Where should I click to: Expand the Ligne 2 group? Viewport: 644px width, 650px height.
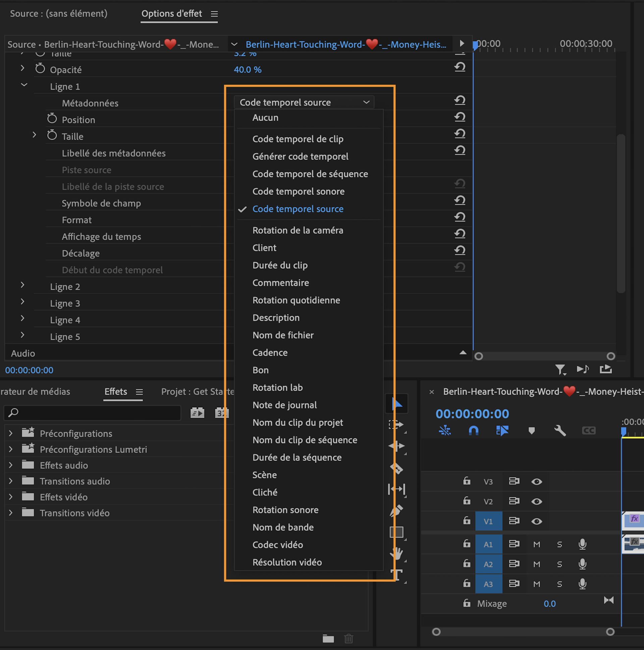[x=22, y=285]
